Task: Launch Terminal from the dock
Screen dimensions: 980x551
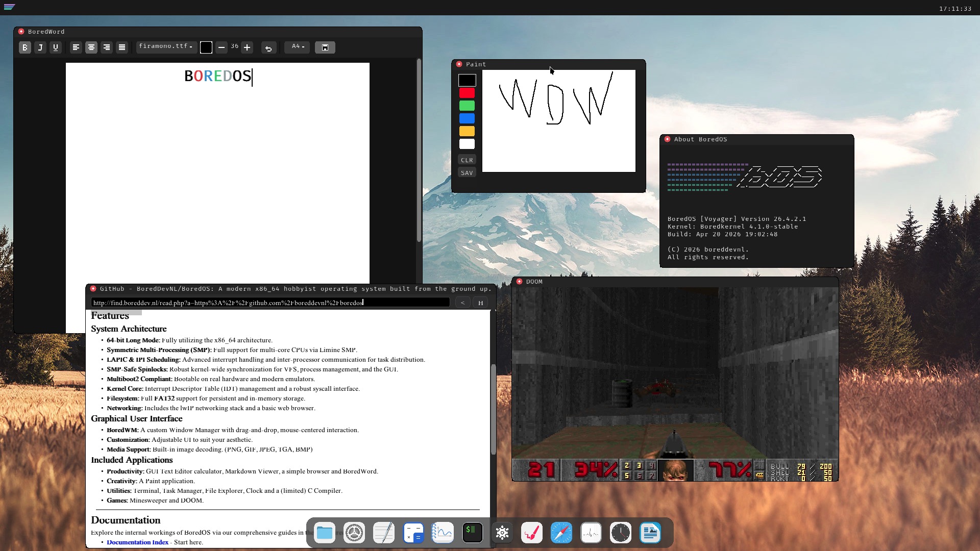Action: 473,533
